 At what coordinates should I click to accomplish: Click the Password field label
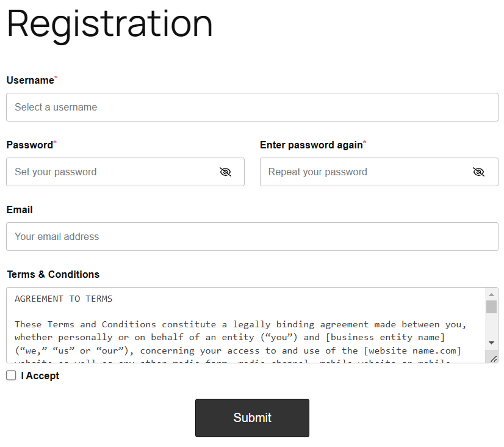click(29, 145)
